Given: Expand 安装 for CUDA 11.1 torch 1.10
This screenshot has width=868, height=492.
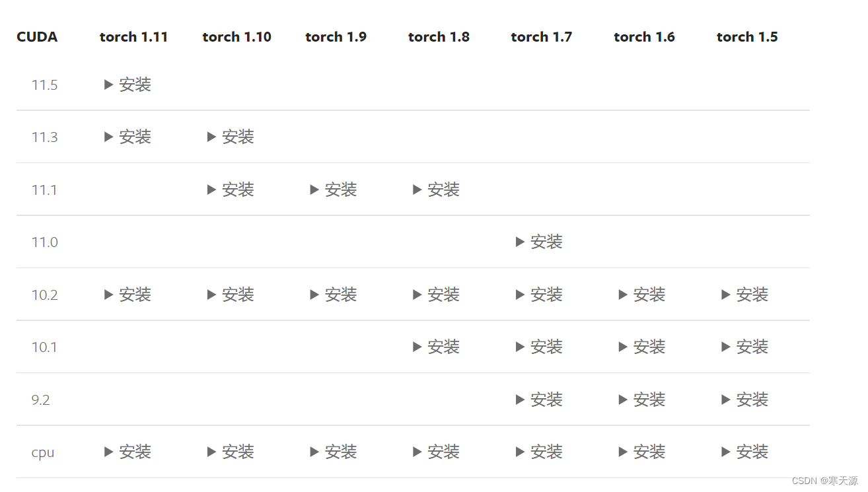Looking at the screenshot, I should 231,190.
